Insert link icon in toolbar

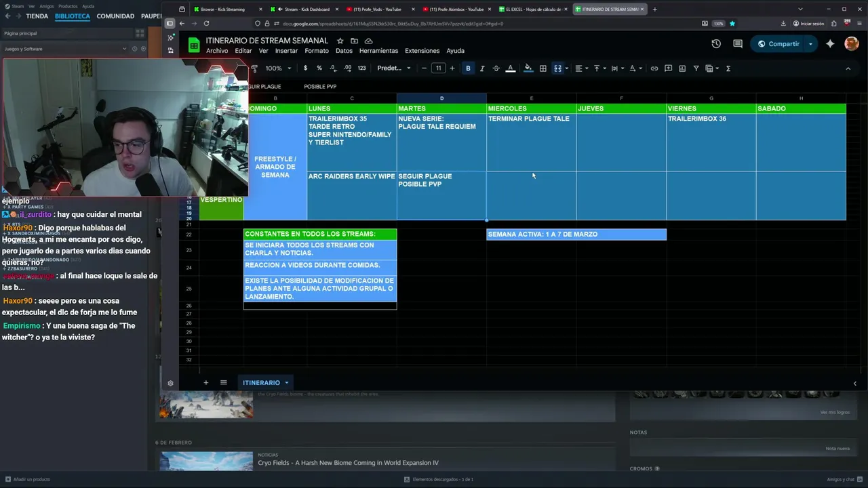click(654, 68)
